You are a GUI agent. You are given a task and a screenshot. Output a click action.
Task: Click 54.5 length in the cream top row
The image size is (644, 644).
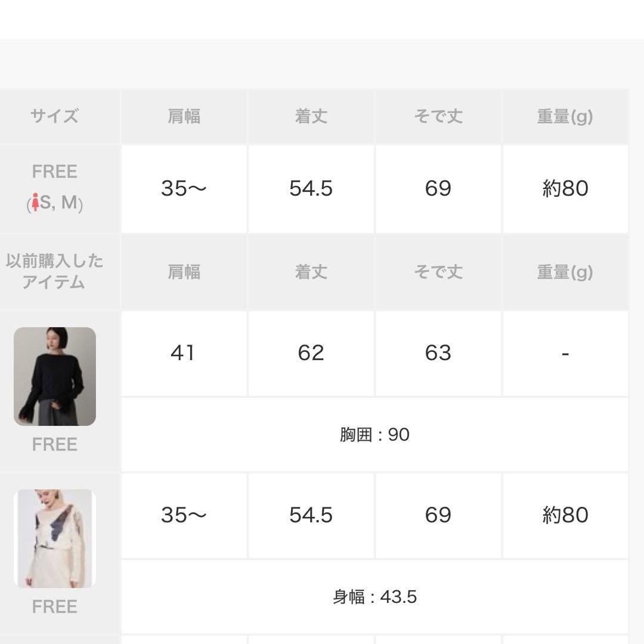tap(311, 515)
